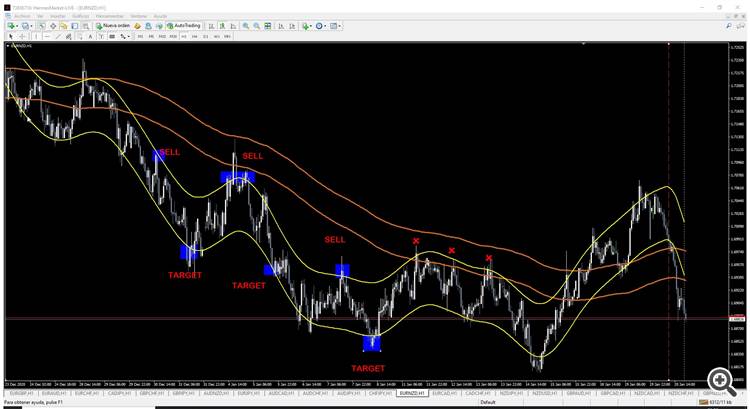Open the Ayuda menu
Image resolution: width=750 pixels, height=409 pixels.
160,16
